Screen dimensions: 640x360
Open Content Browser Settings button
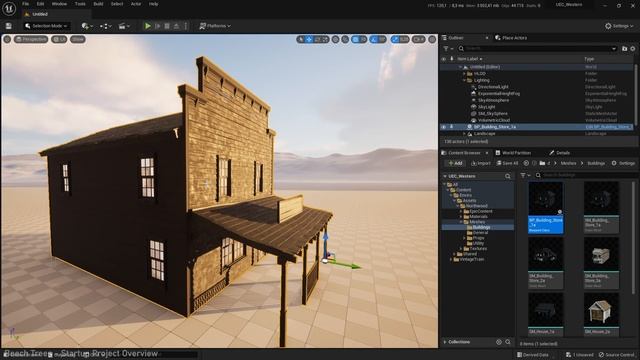(x=623, y=163)
